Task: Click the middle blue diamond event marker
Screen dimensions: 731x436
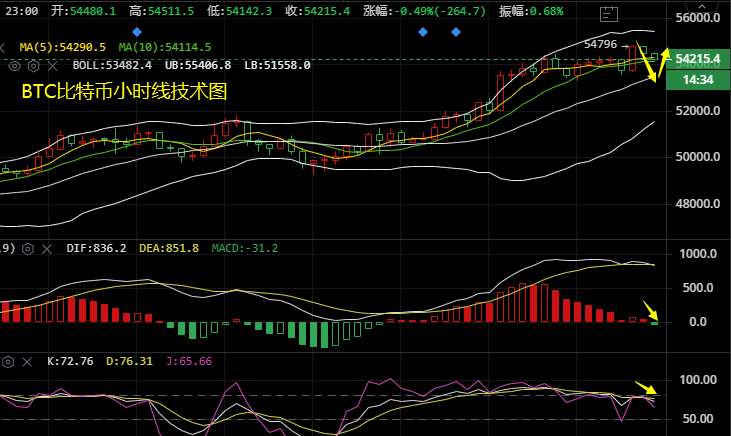Action: click(423, 32)
